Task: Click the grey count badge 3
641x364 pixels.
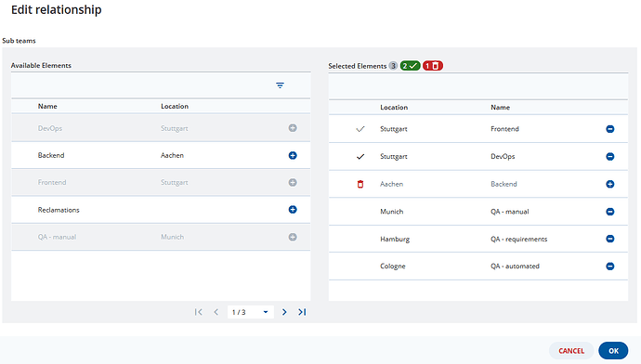Action: point(393,66)
